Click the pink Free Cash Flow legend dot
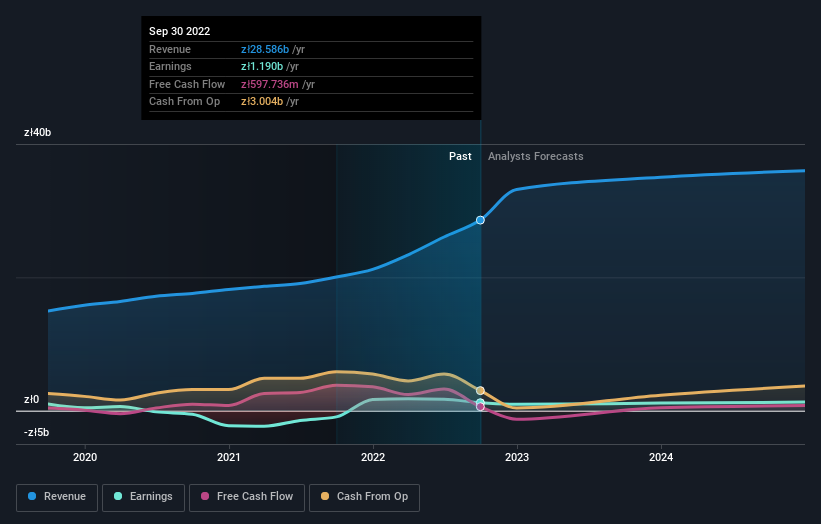The image size is (821, 524). pyautogui.click(x=205, y=496)
